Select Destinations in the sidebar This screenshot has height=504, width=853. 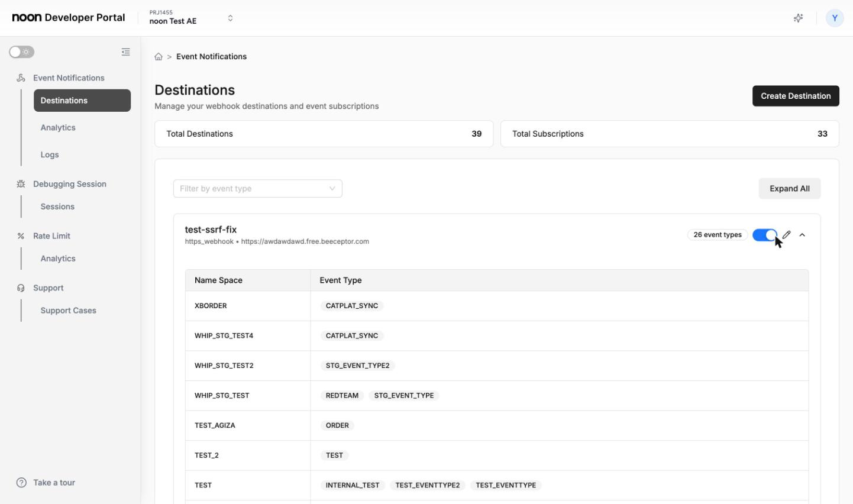(x=82, y=101)
